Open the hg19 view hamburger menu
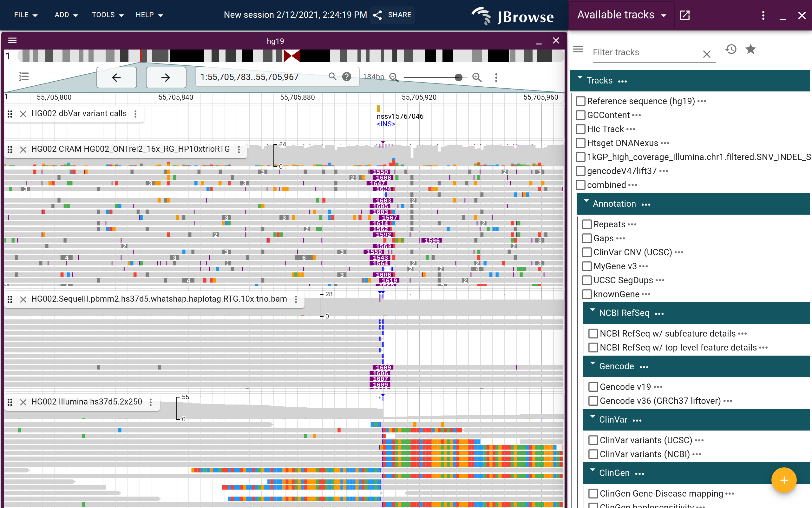The width and height of the screenshot is (812, 508). [x=12, y=41]
